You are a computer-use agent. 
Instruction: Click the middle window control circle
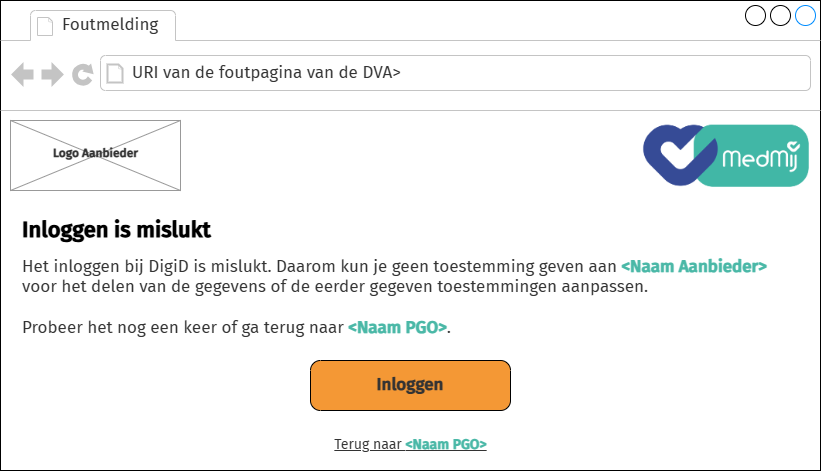781,16
